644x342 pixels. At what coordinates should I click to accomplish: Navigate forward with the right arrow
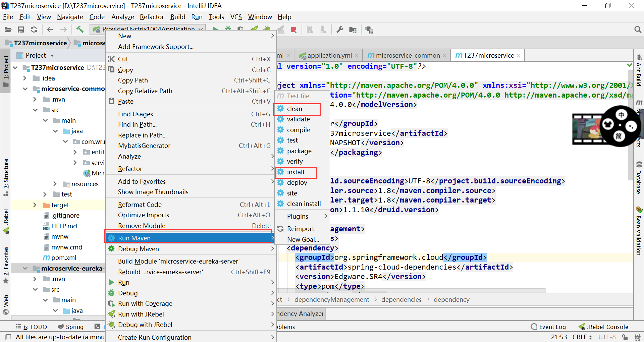tap(63, 30)
